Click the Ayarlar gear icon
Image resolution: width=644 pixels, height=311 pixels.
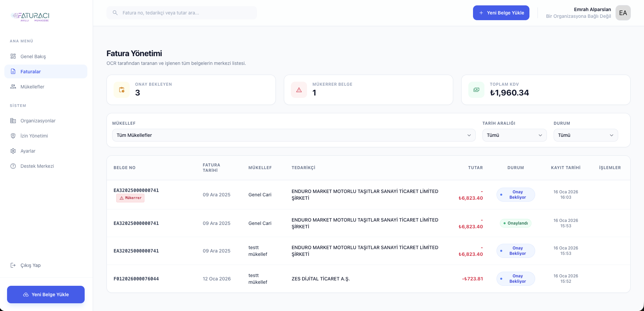tap(13, 151)
